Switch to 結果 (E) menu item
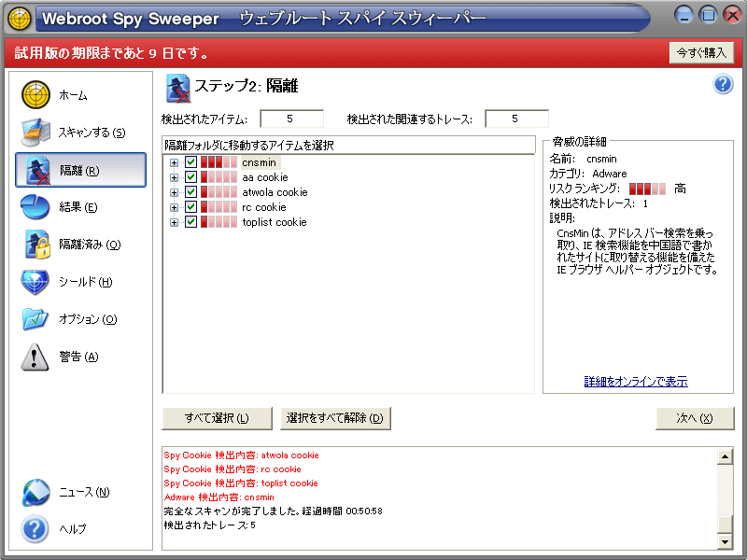747x560 pixels. [78, 207]
